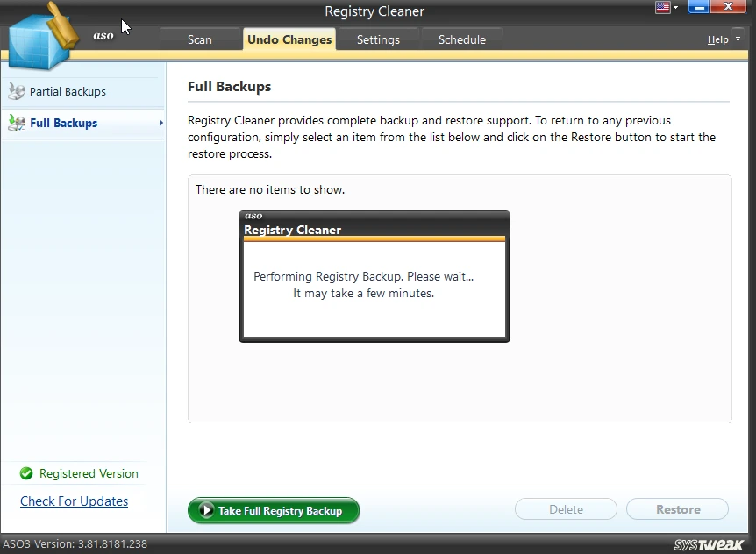Image resolution: width=756 pixels, height=554 pixels.
Task: Click the Restore button
Action: (678, 509)
